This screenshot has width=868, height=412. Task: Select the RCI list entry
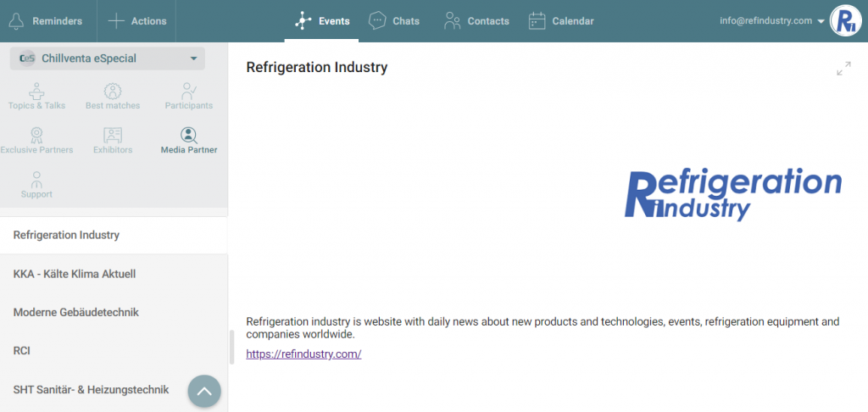click(114, 351)
